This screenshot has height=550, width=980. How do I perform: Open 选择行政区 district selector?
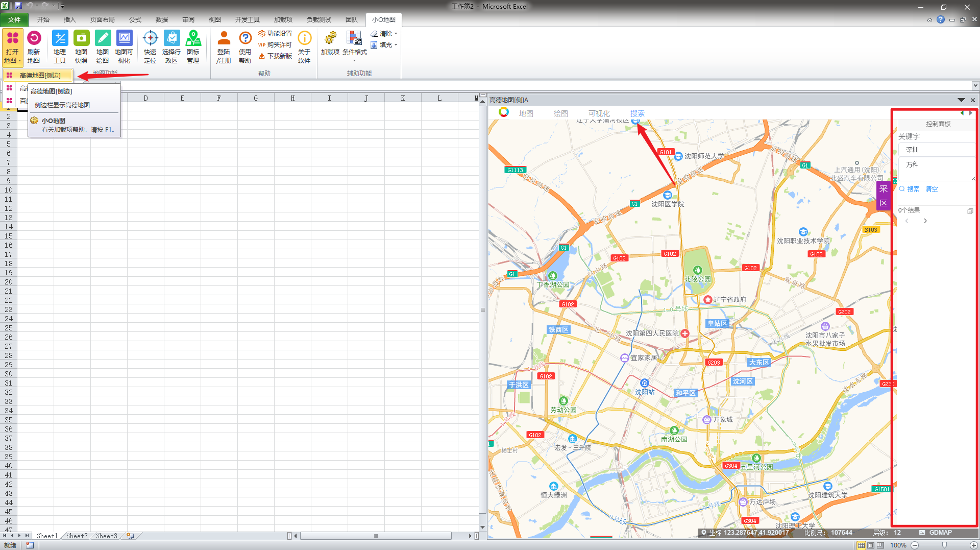pyautogui.click(x=171, y=47)
